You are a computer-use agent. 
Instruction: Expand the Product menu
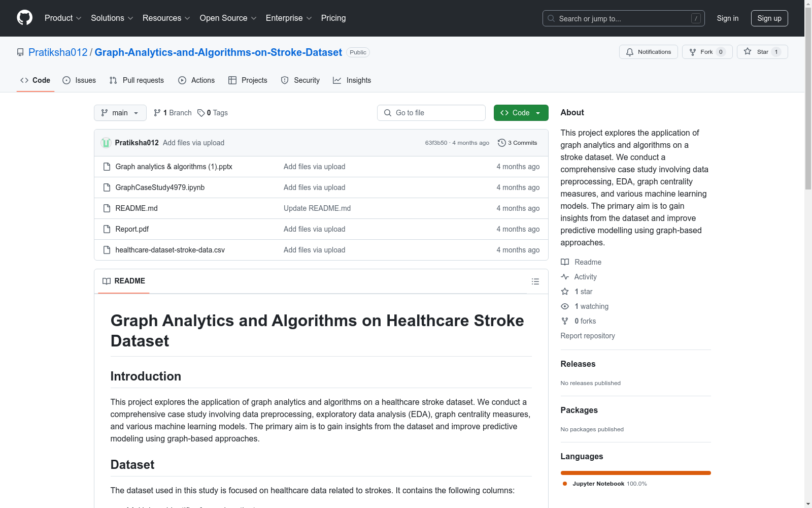[x=63, y=18]
